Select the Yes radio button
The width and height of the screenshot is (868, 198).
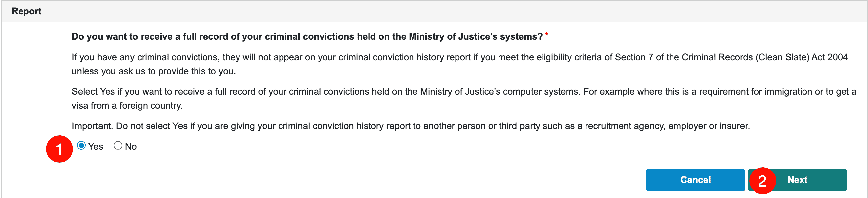81,146
